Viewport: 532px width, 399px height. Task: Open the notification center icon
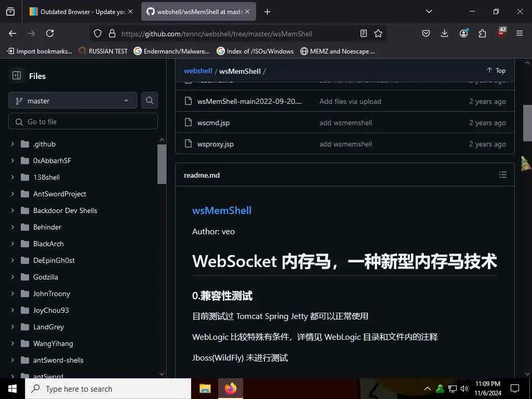pos(515,389)
